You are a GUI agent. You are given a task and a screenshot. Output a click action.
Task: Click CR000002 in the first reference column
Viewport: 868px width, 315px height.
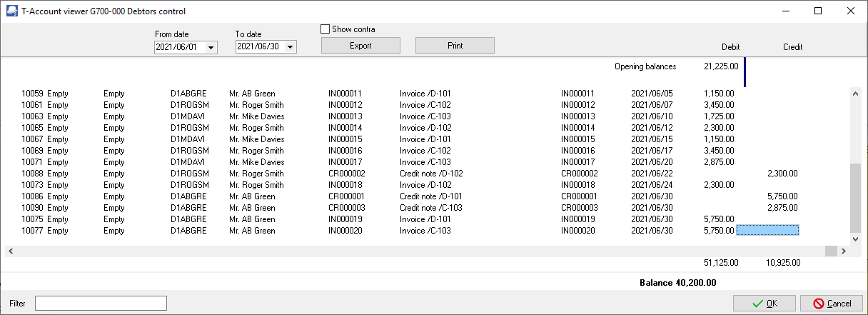coord(347,174)
